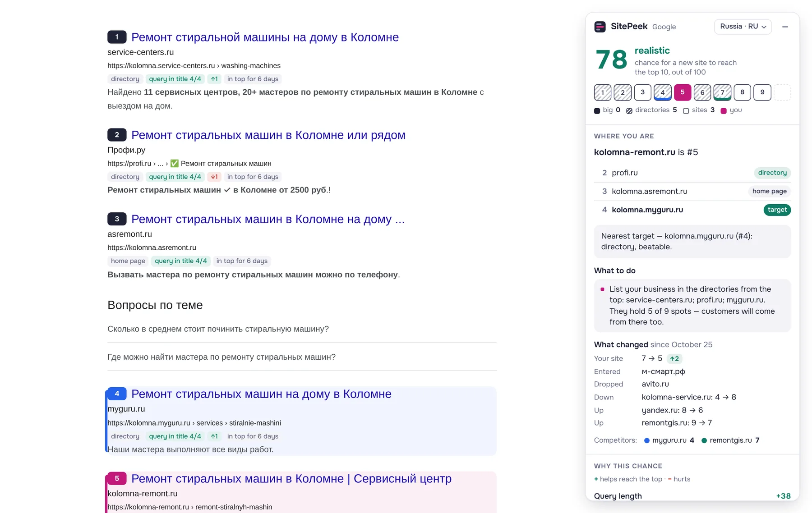812x513 pixels.
Task: Click the big score number 78
Action: tap(611, 60)
